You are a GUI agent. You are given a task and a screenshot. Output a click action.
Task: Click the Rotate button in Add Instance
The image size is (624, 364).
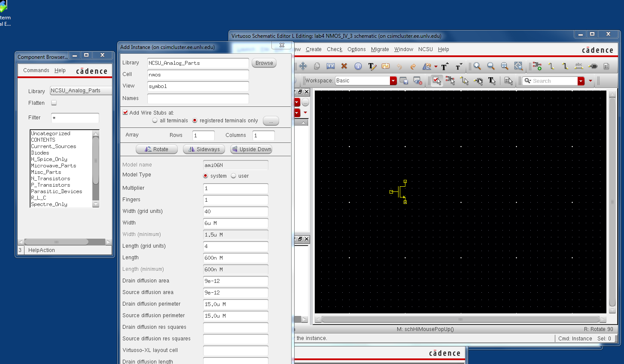pyautogui.click(x=157, y=149)
